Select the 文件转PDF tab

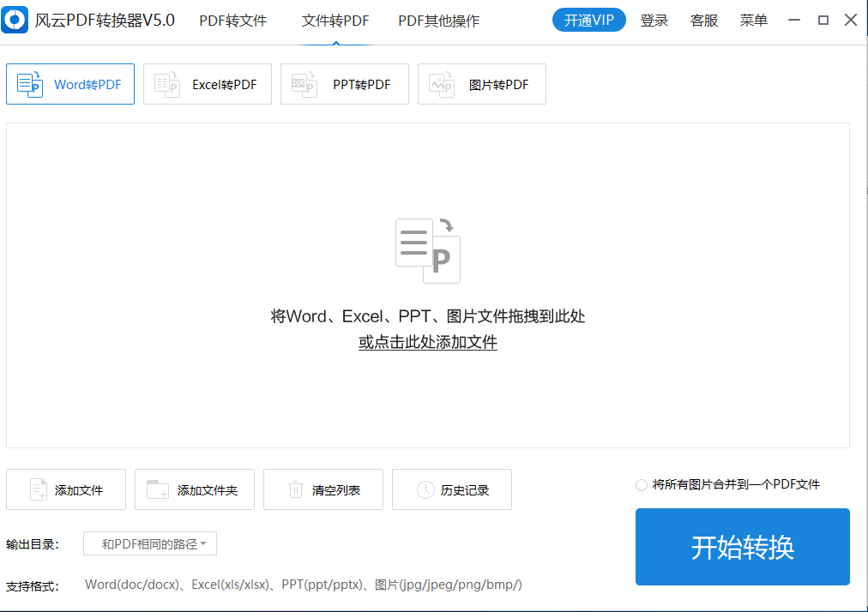(x=335, y=21)
